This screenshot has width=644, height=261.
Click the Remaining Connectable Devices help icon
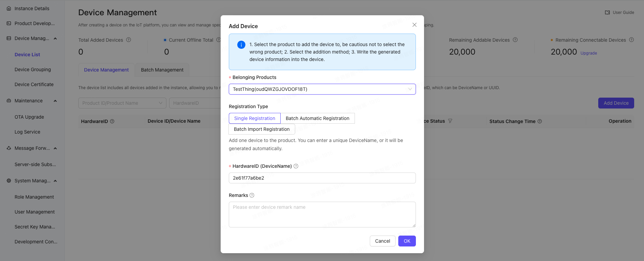(x=631, y=40)
